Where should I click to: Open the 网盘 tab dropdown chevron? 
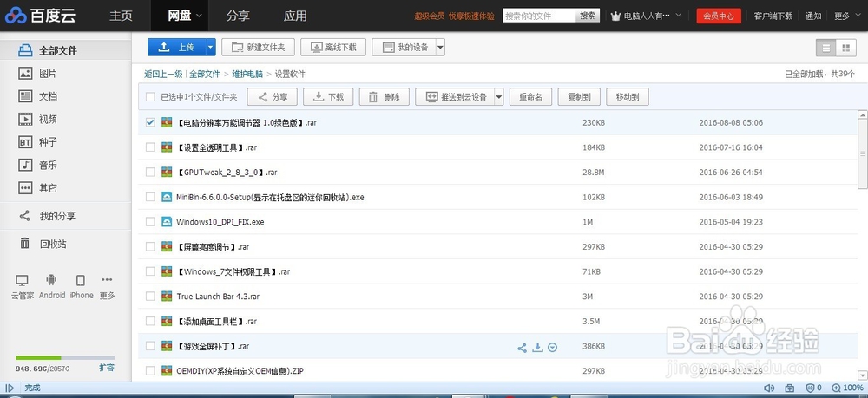point(199,16)
